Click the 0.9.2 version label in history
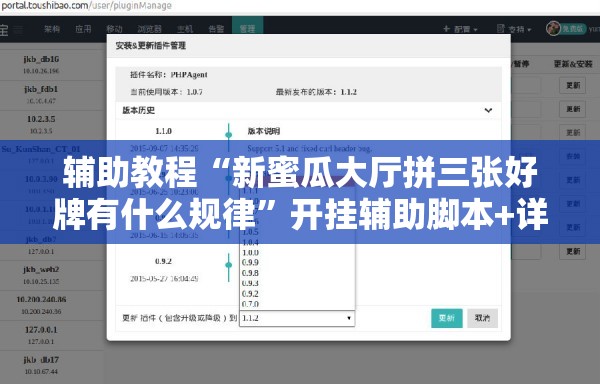 click(163, 261)
